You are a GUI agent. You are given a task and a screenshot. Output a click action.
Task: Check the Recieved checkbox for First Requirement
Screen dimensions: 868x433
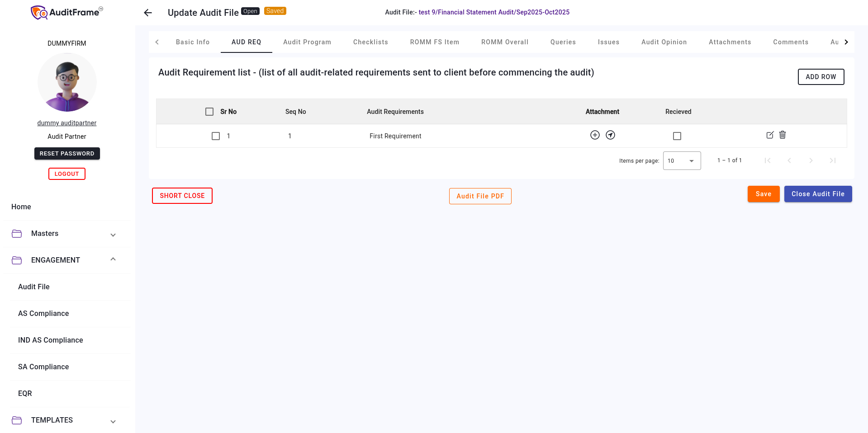(x=677, y=136)
